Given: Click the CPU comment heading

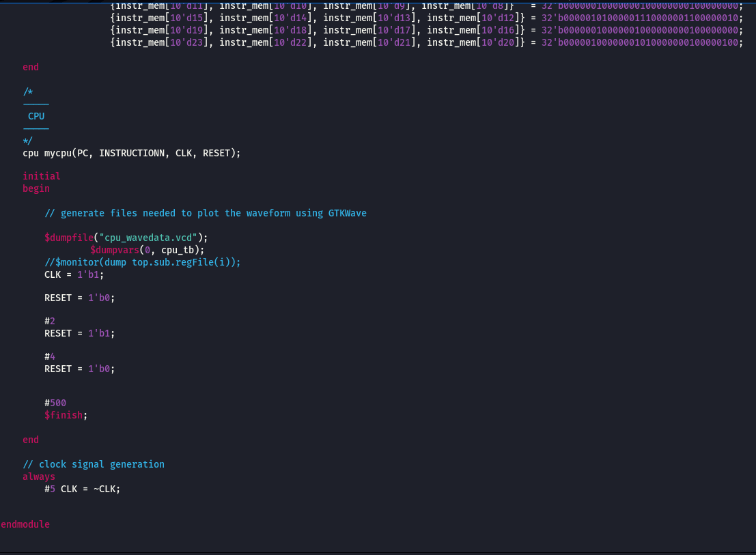Looking at the screenshot, I should click(x=36, y=116).
